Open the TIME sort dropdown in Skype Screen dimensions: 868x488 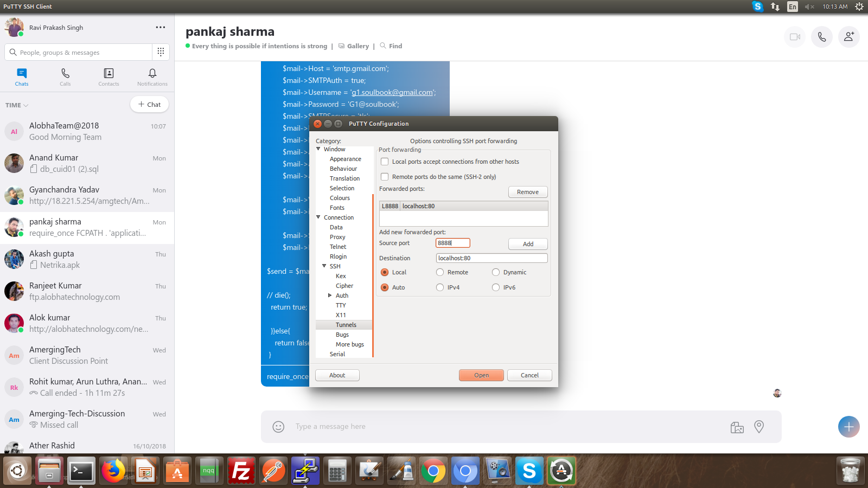click(17, 105)
